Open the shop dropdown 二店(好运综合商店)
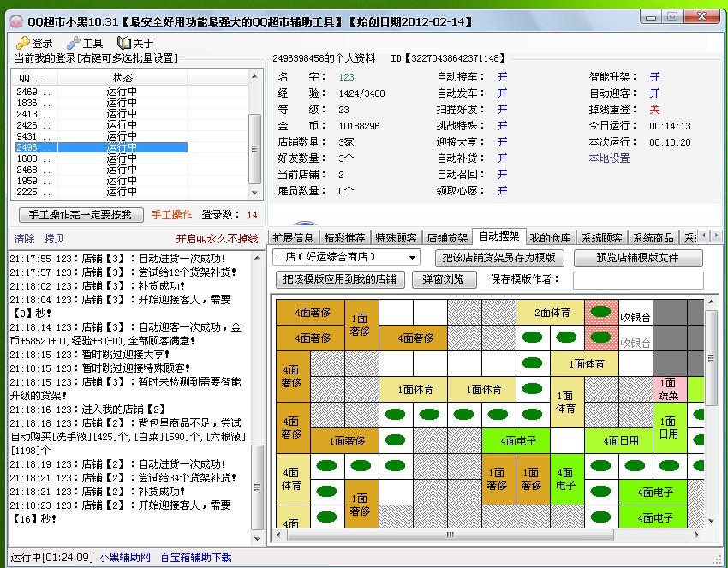728x568 pixels. [x=346, y=257]
